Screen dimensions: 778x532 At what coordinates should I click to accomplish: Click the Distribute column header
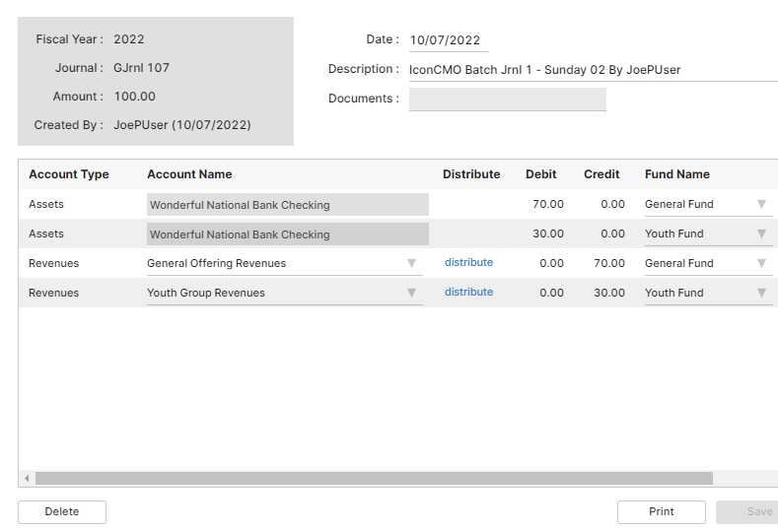coord(471,174)
